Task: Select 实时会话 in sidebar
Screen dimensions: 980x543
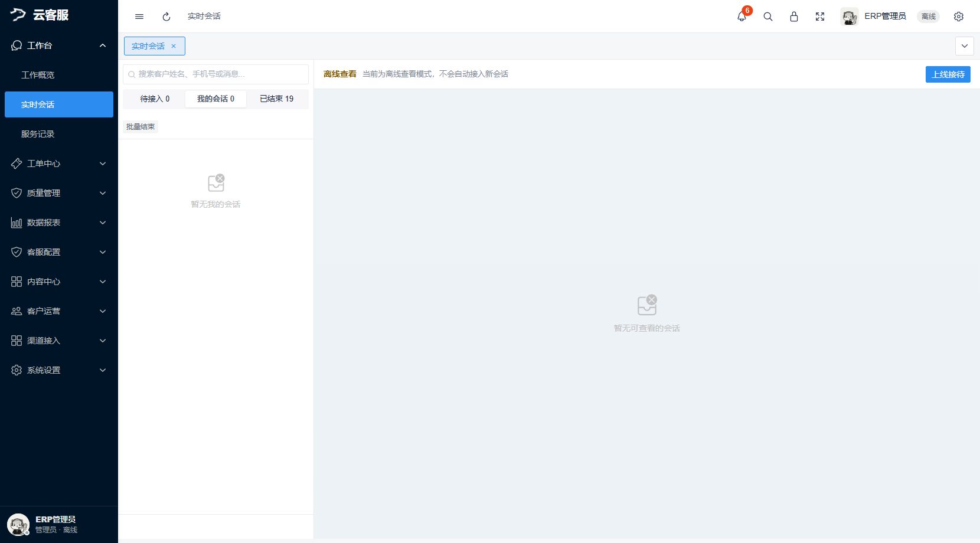Action: pos(59,104)
